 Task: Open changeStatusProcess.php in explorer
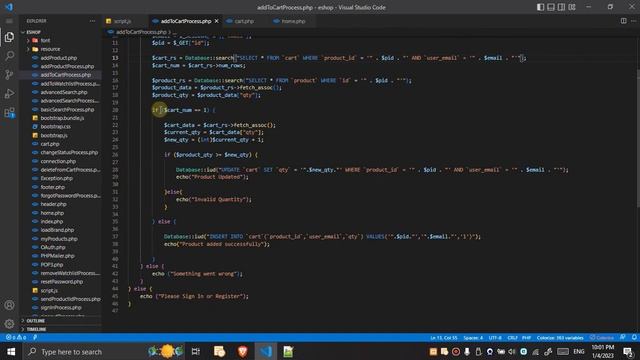[x=69, y=152]
